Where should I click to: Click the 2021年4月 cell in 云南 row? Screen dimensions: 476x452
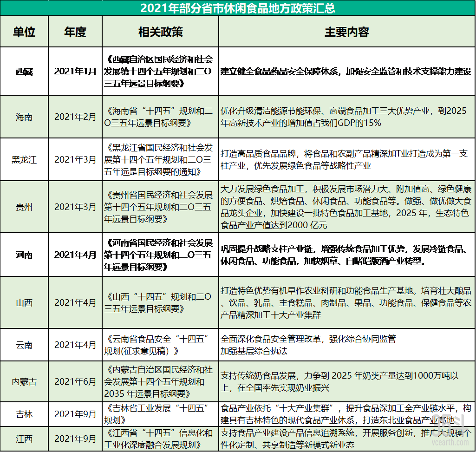point(75,345)
